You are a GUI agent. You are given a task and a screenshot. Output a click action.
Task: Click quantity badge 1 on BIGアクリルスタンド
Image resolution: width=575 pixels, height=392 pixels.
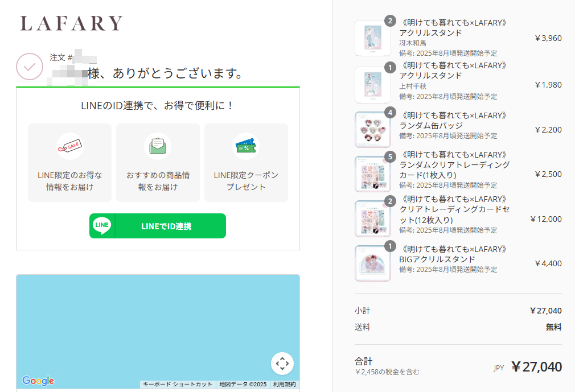[390, 246]
